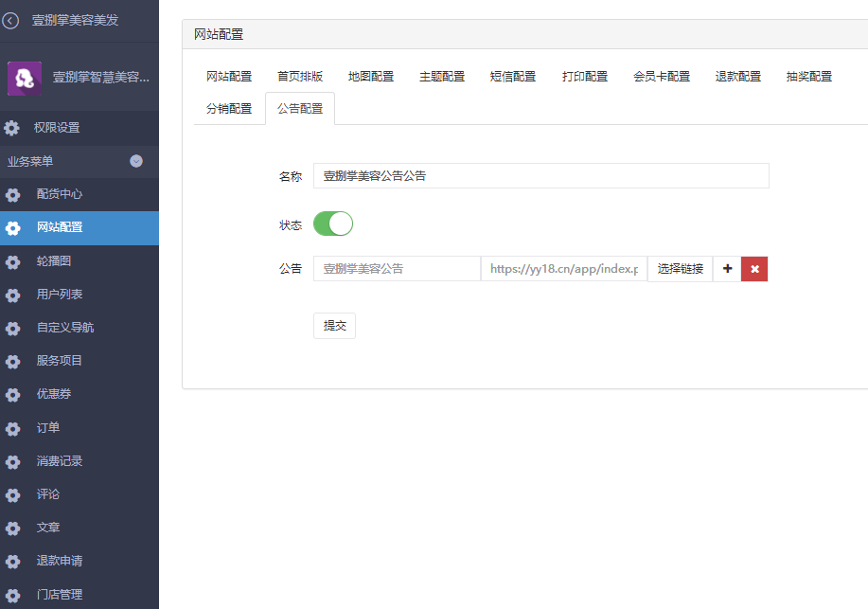
Task: Click the gear icon next to 文章
Action: pyautogui.click(x=12, y=528)
